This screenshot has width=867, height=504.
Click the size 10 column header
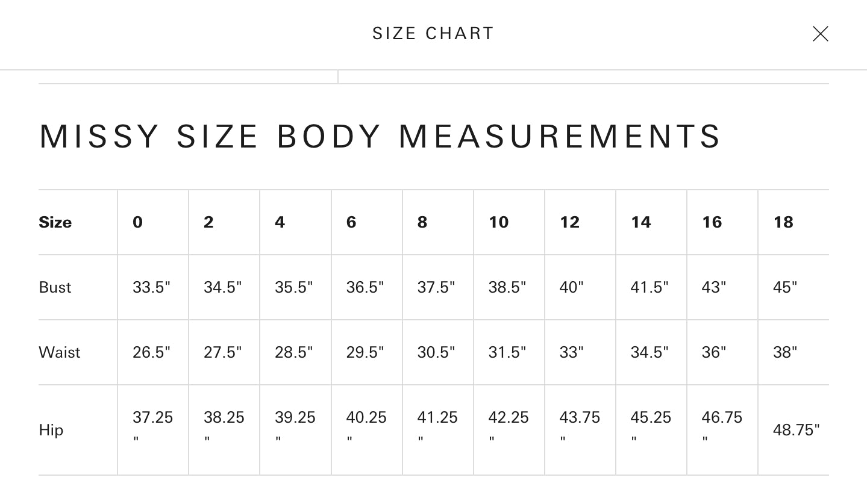tap(499, 222)
